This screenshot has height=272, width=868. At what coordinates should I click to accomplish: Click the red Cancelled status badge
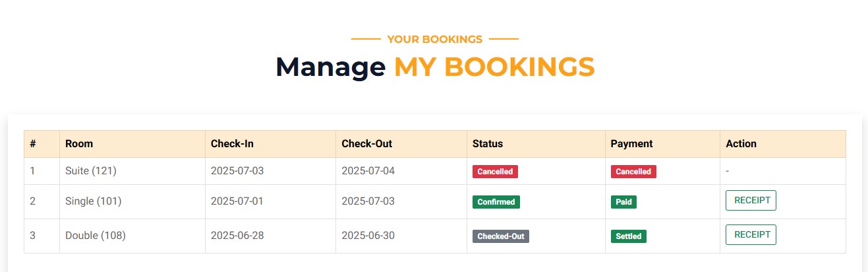coord(495,172)
